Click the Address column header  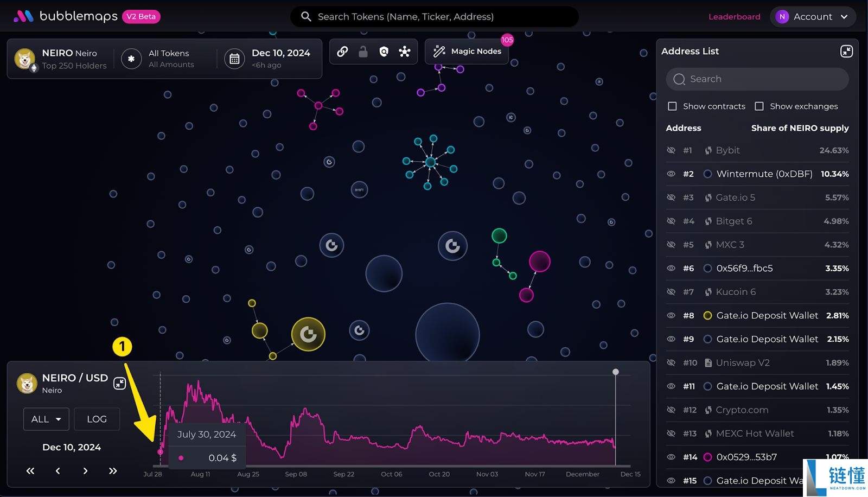684,128
